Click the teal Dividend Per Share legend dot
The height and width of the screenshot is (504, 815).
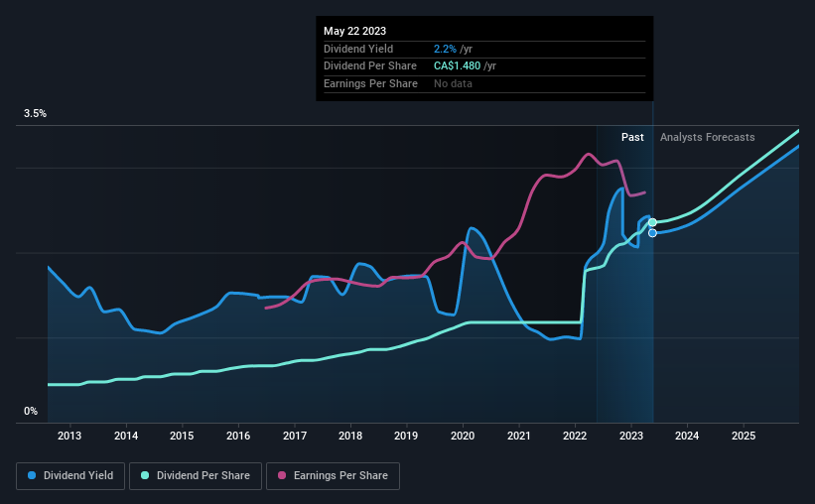145,475
